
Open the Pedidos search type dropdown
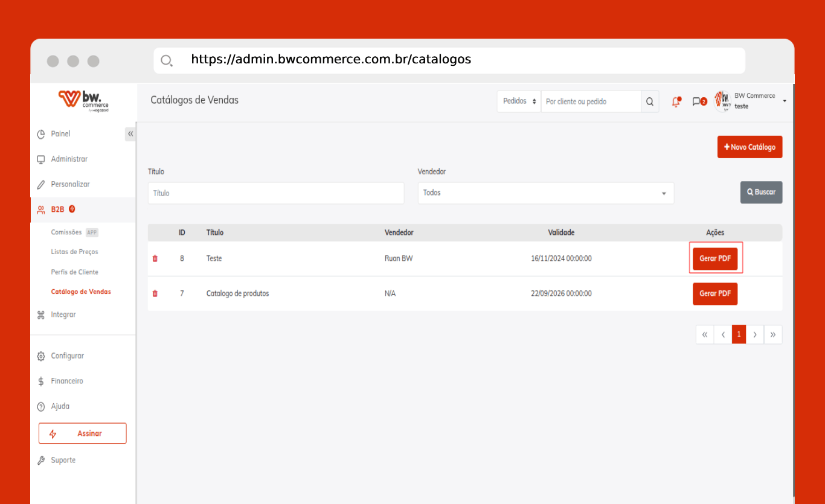519,101
